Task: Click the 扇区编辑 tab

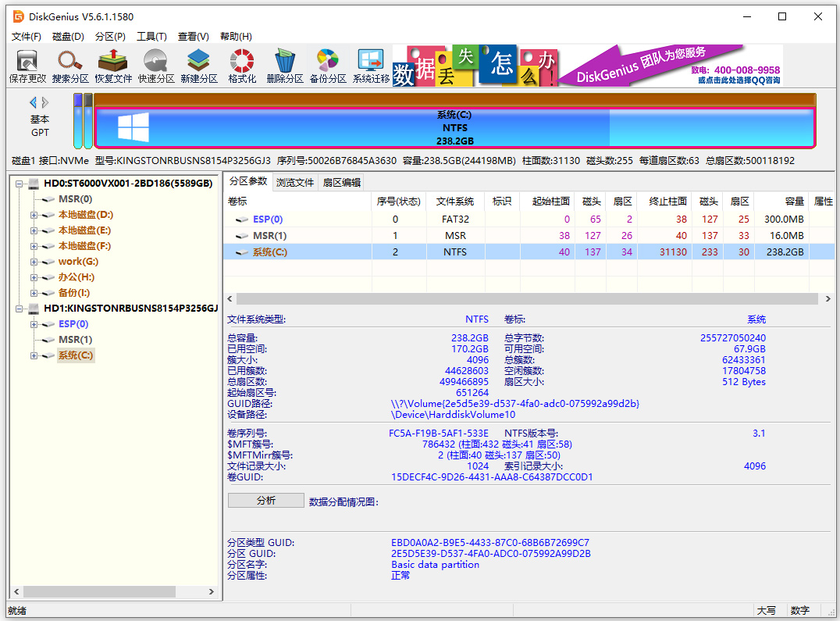Action: click(340, 183)
